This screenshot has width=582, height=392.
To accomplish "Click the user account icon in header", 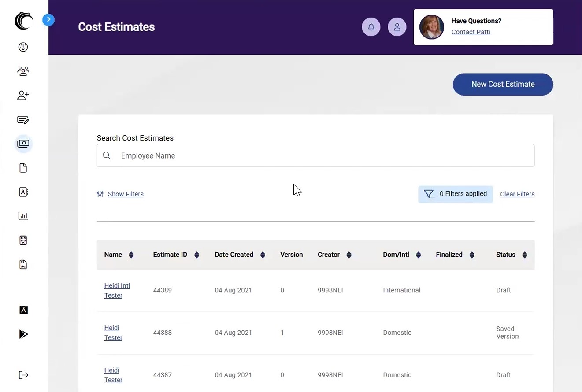I will point(397,27).
